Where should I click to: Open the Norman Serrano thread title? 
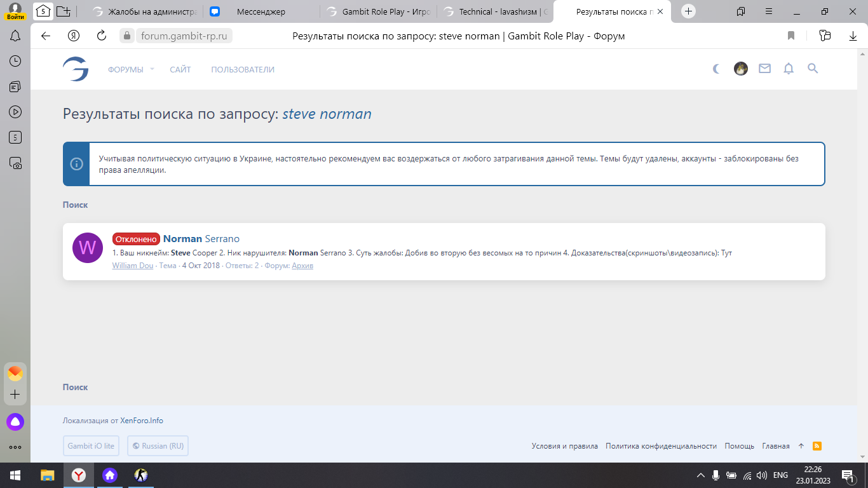tap(201, 239)
